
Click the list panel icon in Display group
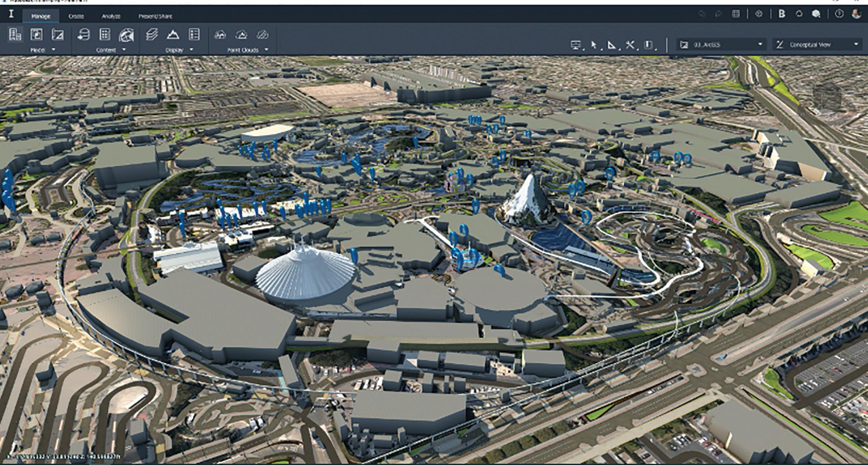pos(194,35)
